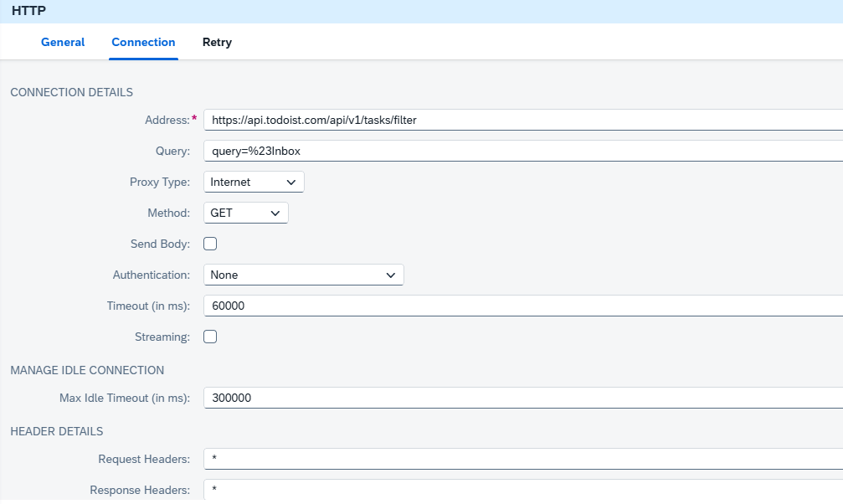This screenshot has height=504, width=843.
Task: Switch to the General tab
Action: [63, 42]
